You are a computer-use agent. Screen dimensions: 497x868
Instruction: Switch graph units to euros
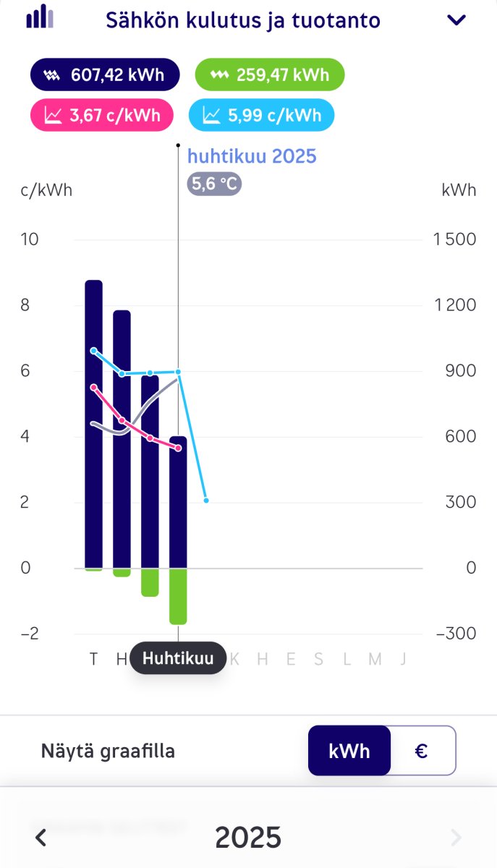pos(422,751)
